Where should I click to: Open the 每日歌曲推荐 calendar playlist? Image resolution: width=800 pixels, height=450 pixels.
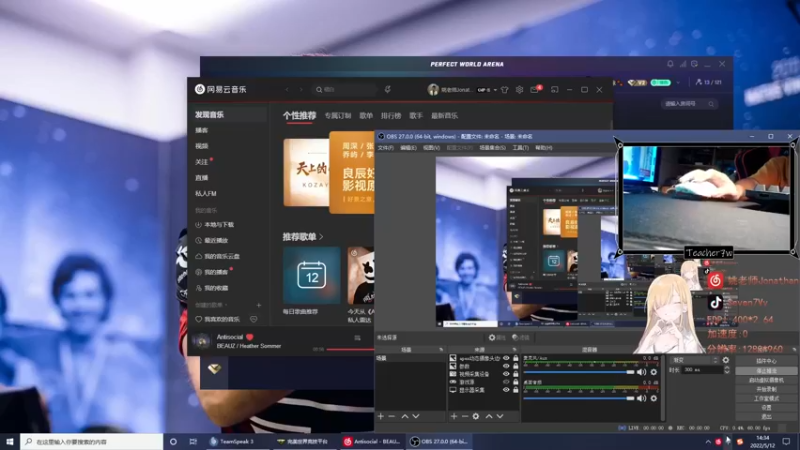[311, 276]
